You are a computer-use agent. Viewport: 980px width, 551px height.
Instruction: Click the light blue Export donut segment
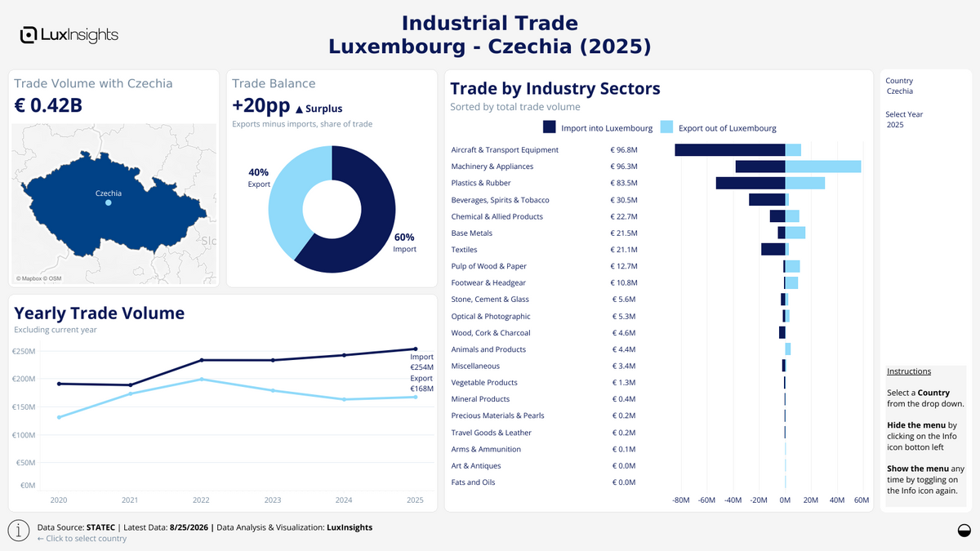[287, 196]
